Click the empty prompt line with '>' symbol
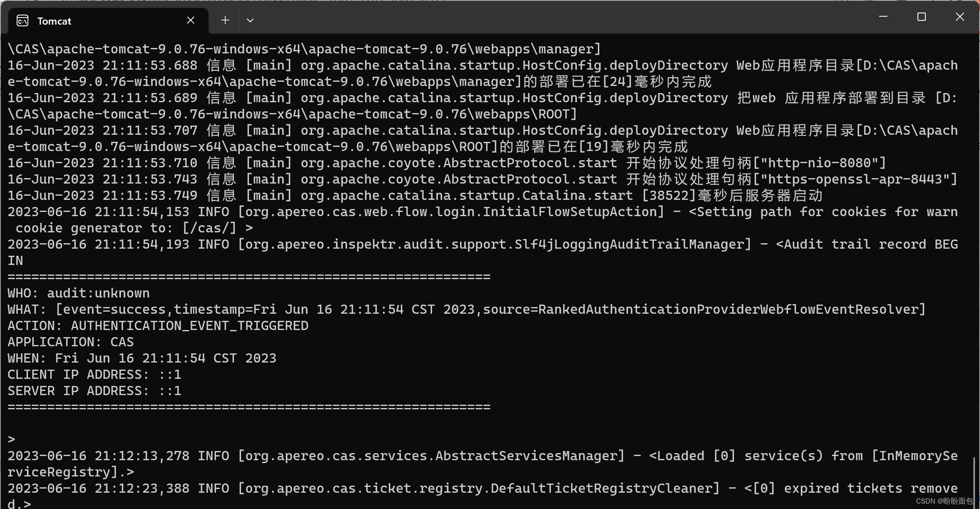This screenshot has width=980, height=509. click(x=11, y=438)
